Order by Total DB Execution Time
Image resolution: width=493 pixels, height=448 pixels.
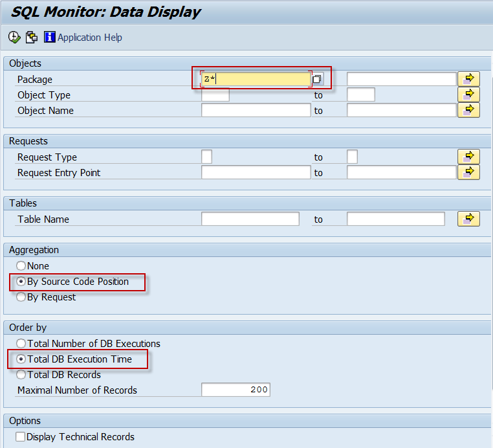tap(21, 359)
